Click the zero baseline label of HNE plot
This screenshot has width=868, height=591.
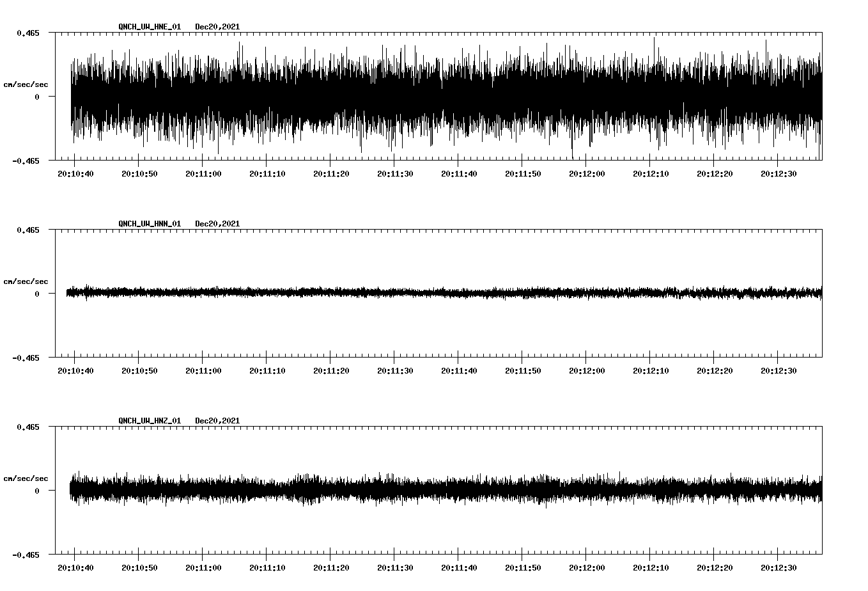pyautogui.click(x=37, y=97)
